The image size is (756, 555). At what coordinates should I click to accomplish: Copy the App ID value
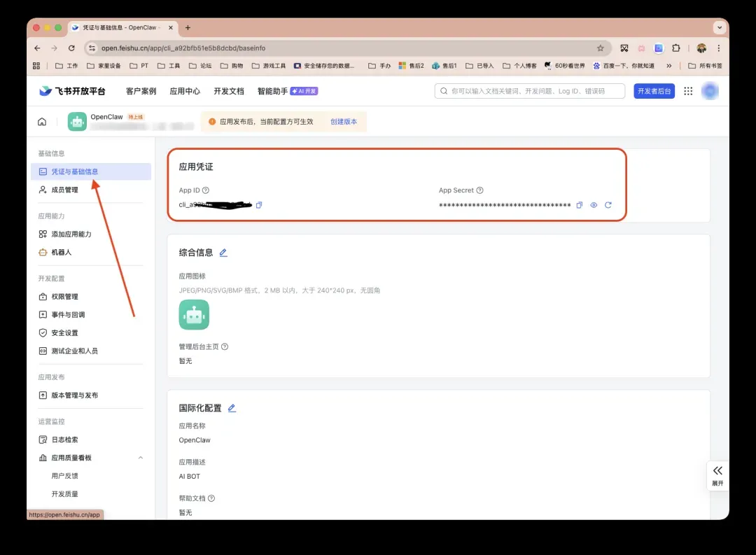tap(259, 205)
